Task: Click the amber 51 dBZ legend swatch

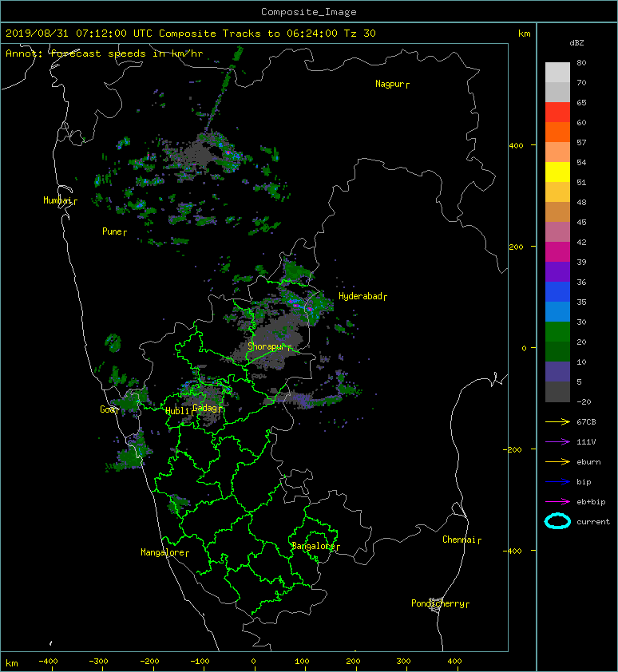Action: (x=557, y=192)
